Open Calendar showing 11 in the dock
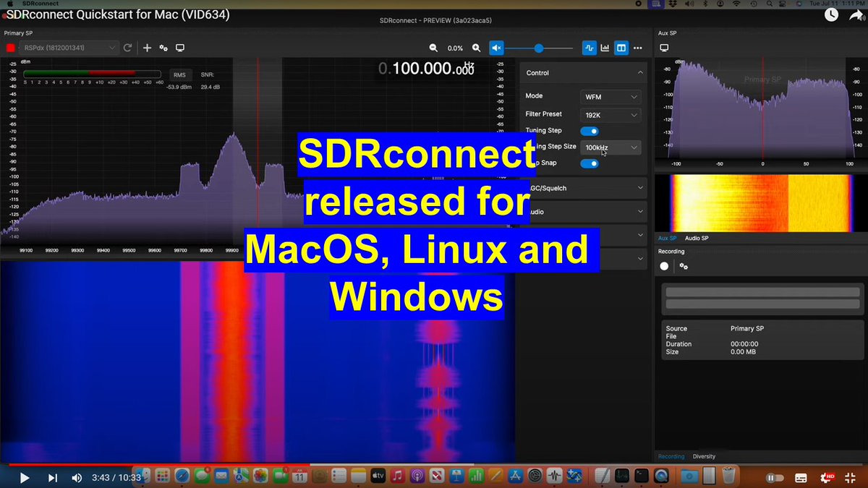 [299, 476]
